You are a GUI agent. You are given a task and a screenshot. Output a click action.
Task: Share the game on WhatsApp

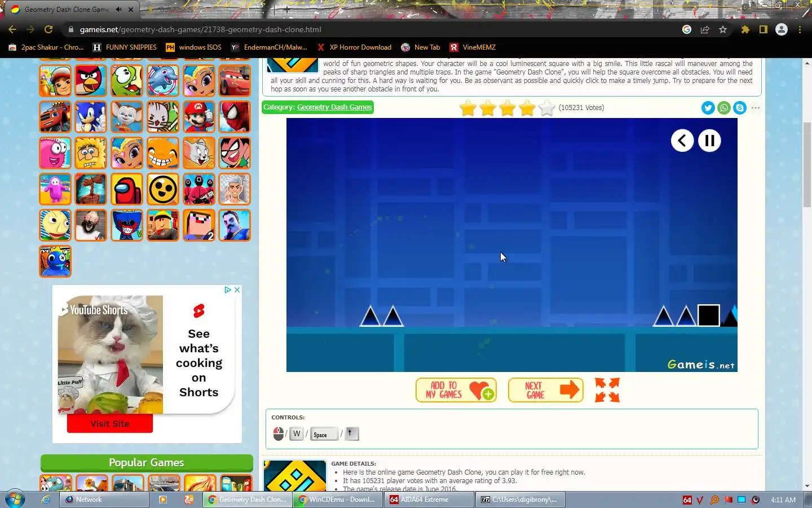[724, 108]
